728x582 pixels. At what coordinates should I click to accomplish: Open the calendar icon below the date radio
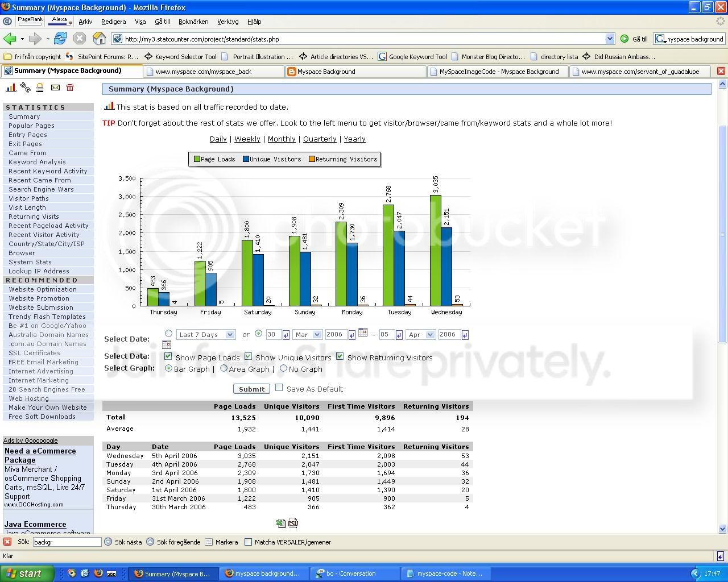click(x=167, y=344)
